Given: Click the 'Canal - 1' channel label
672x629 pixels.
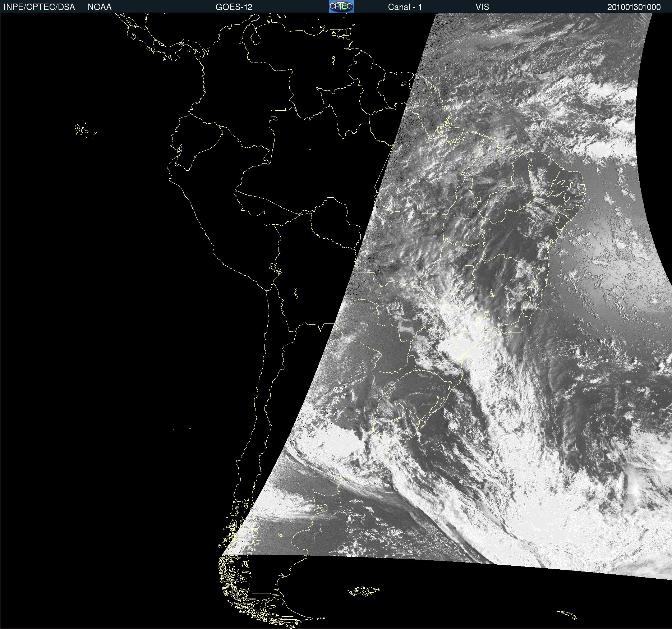Looking at the screenshot, I should click(x=405, y=7).
